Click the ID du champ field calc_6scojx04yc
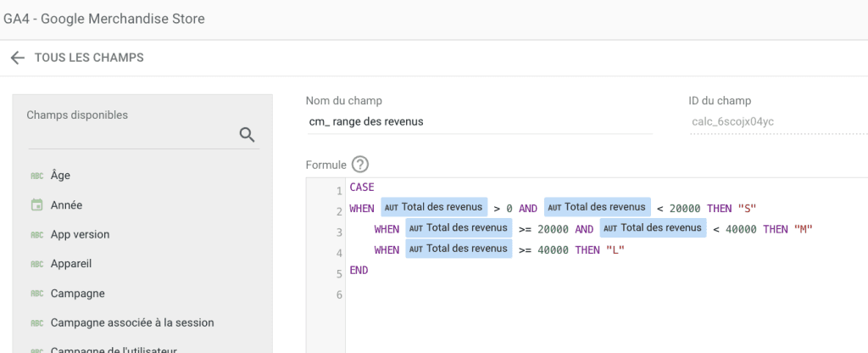The image size is (868, 353). click(779, 121)
